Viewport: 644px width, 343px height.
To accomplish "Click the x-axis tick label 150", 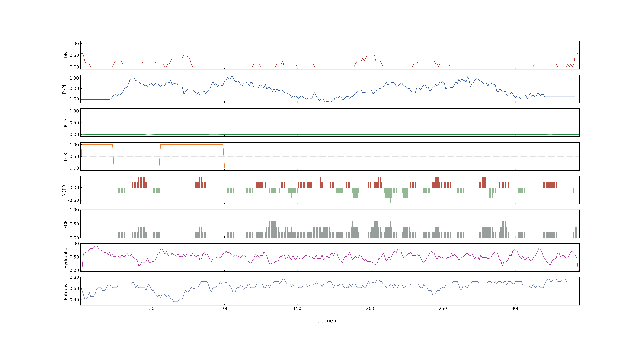I will pyautogui.click(x=297, y=309).
